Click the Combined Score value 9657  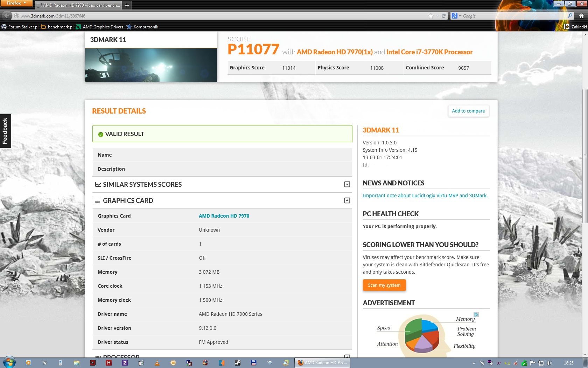464,68
